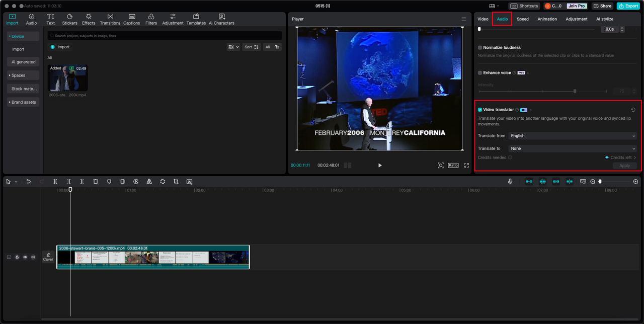
Task: Click the media search input field
Action: [x=165, y=36]
